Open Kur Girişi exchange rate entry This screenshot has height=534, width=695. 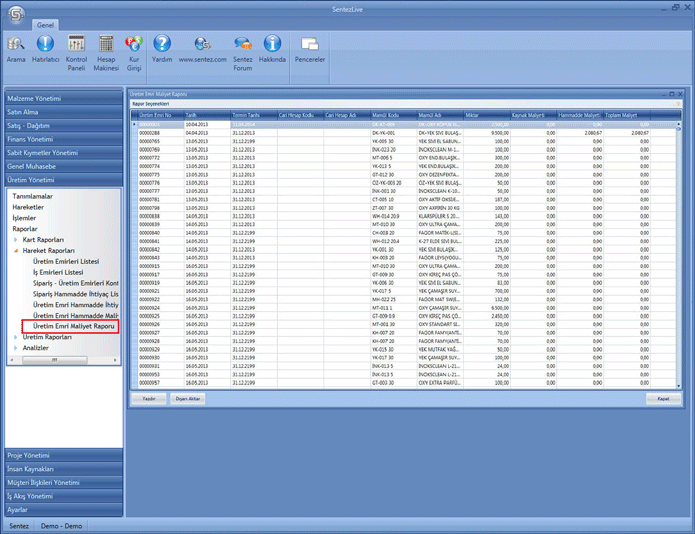134,53
